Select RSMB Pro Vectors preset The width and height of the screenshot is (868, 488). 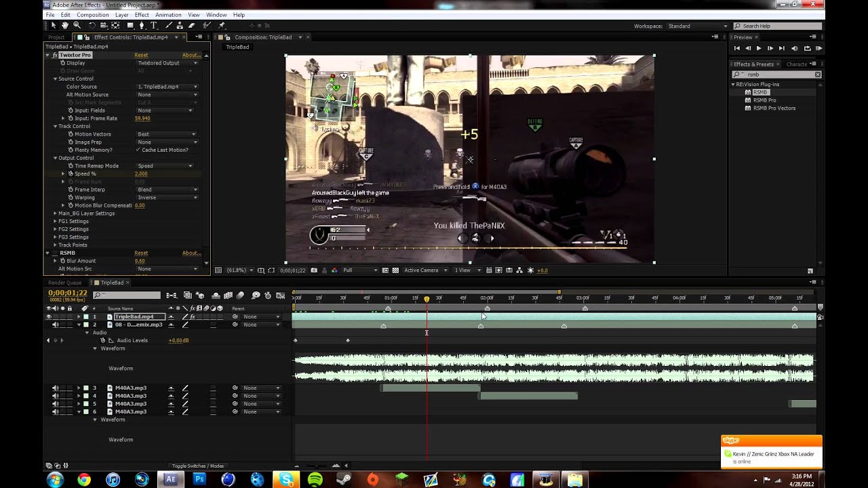(774, 108)
